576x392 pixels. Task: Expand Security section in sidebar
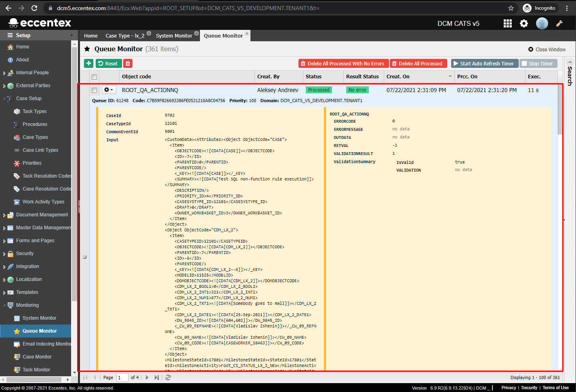[4, 254]
